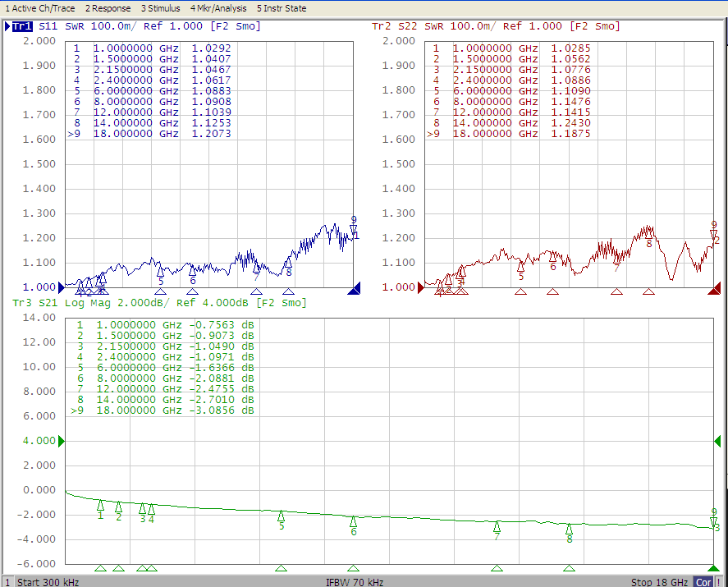
Task: Click the Stop 18 GHz stimulus field
Action: 659,582
